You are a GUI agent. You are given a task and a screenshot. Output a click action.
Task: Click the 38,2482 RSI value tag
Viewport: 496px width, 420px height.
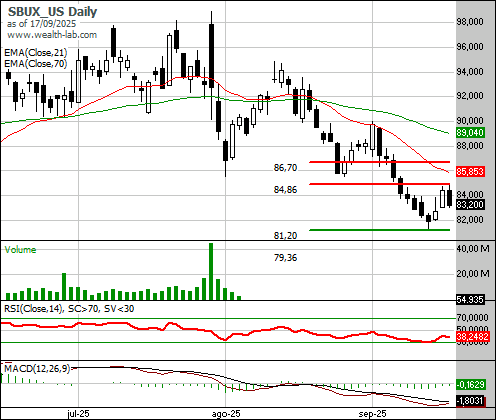[472, 336]
